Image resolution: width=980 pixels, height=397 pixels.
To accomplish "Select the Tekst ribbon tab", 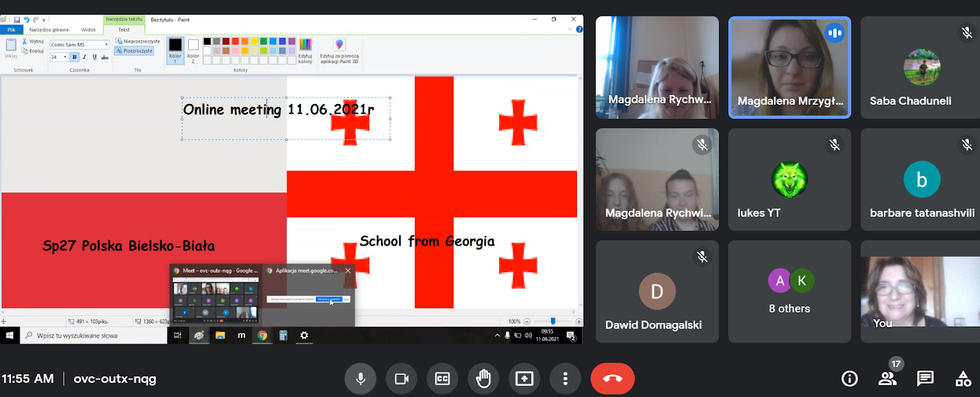I will coord(124,29).
